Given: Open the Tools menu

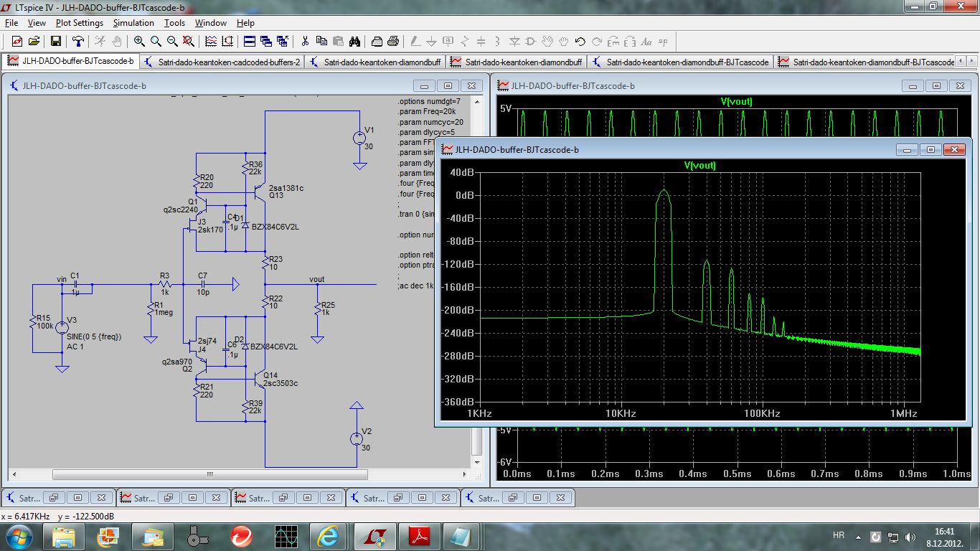Looking at the screenshot, I should point(174,23).
